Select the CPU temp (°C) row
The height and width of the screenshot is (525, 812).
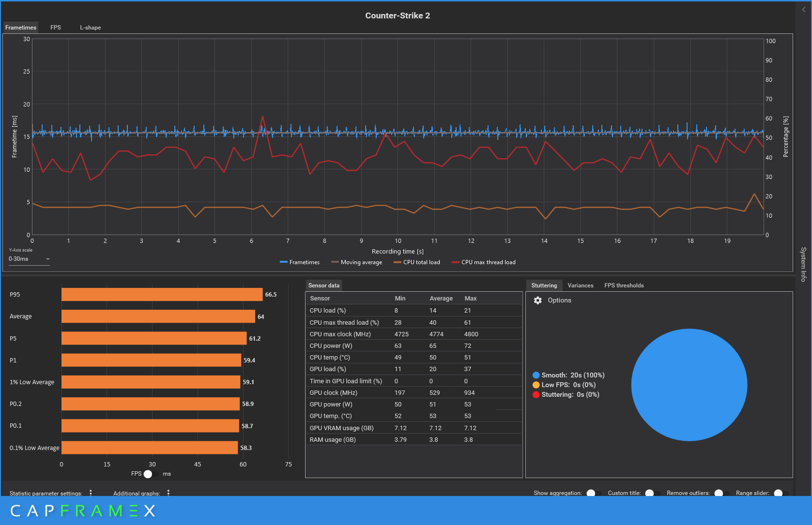pos(414,357)
